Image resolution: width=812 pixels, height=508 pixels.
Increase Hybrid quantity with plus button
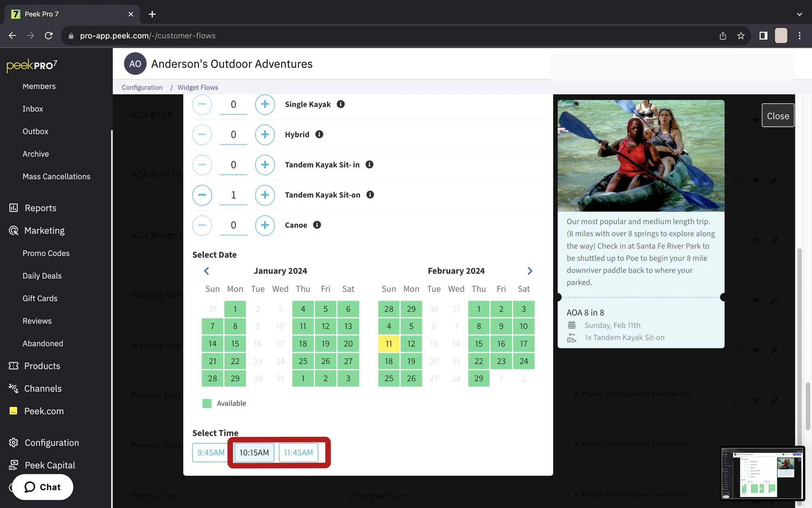pos(264,134)
